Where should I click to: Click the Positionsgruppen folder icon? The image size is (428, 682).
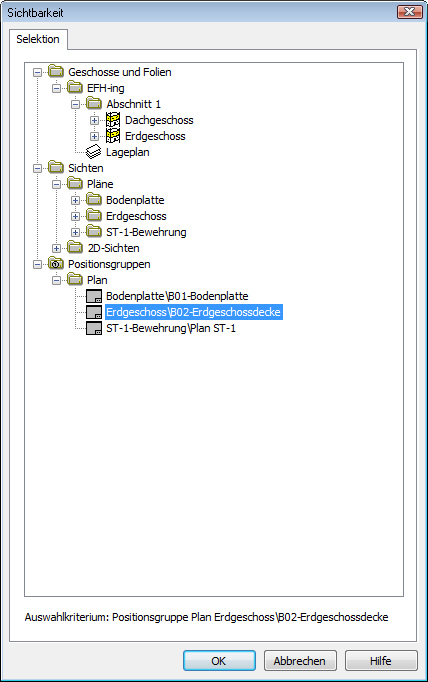tap(56, 264)
